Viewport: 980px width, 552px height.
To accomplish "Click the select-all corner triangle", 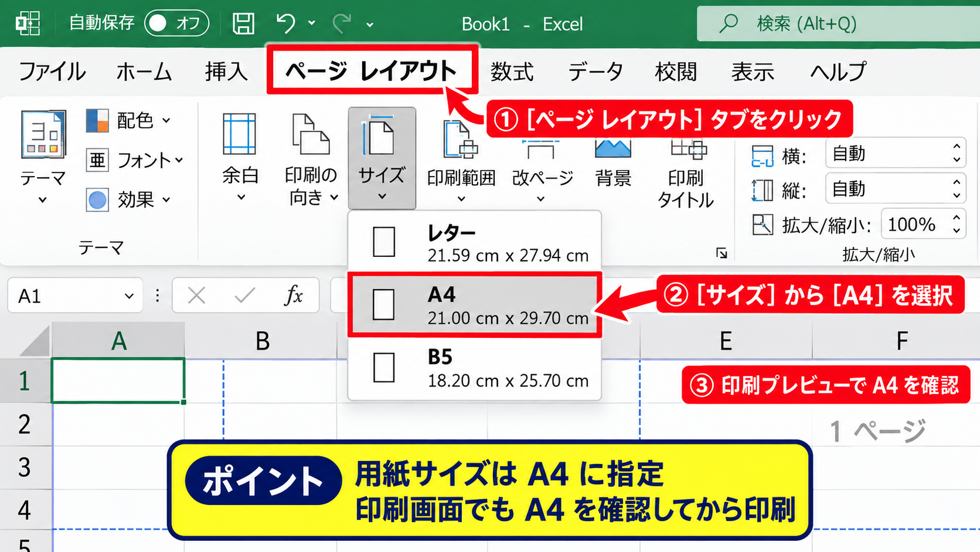I will pyautogui.click(x=36, y=342).
